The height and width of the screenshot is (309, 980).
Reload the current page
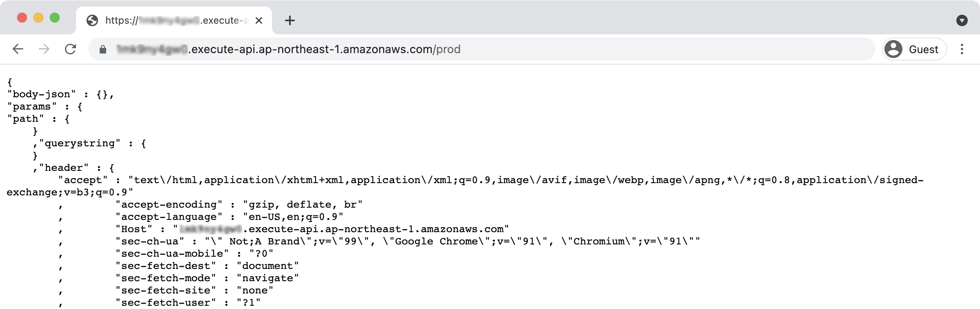tap(71, 49)
